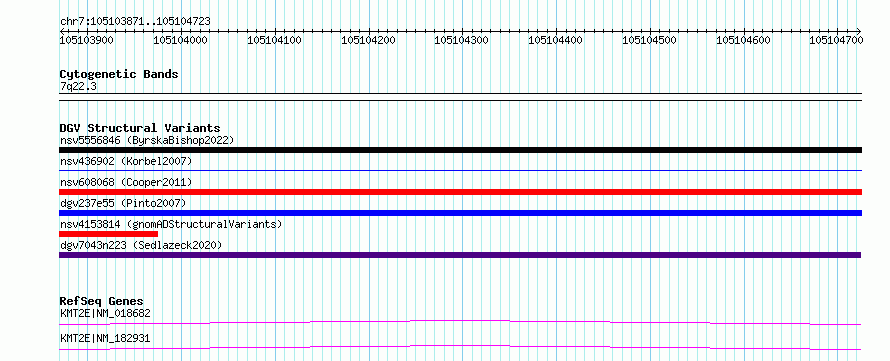The width and height of the screenshot is (890, 361).
Task: Open the nsv5556846 (ByrskaBishop2022) label
Action: point(147,140)
